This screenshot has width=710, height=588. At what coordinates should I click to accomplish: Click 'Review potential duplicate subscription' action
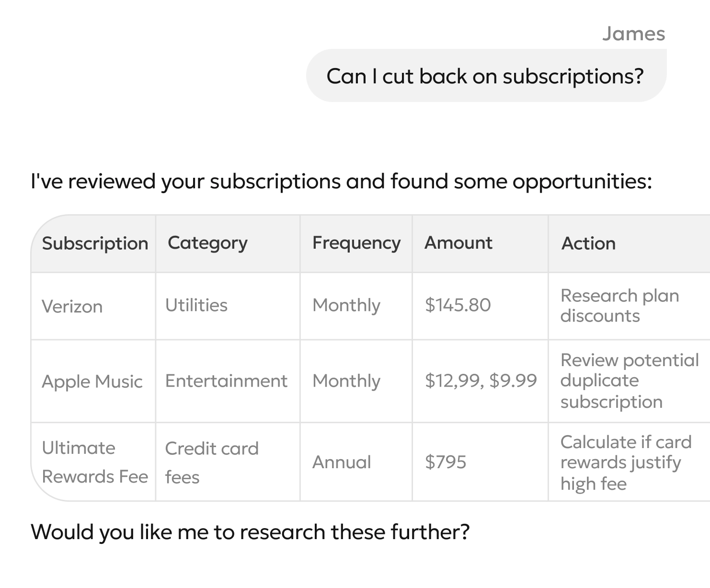pyautogui.click(x=629, y=380)
